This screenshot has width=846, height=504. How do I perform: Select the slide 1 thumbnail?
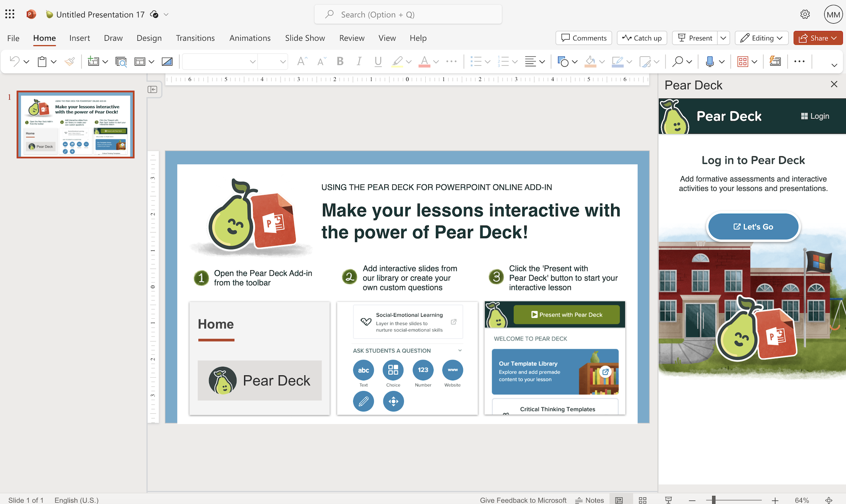click(75, 124)
